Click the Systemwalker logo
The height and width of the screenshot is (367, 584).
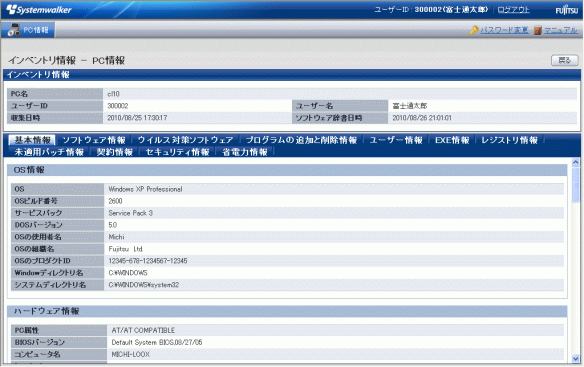click(39, 10)
